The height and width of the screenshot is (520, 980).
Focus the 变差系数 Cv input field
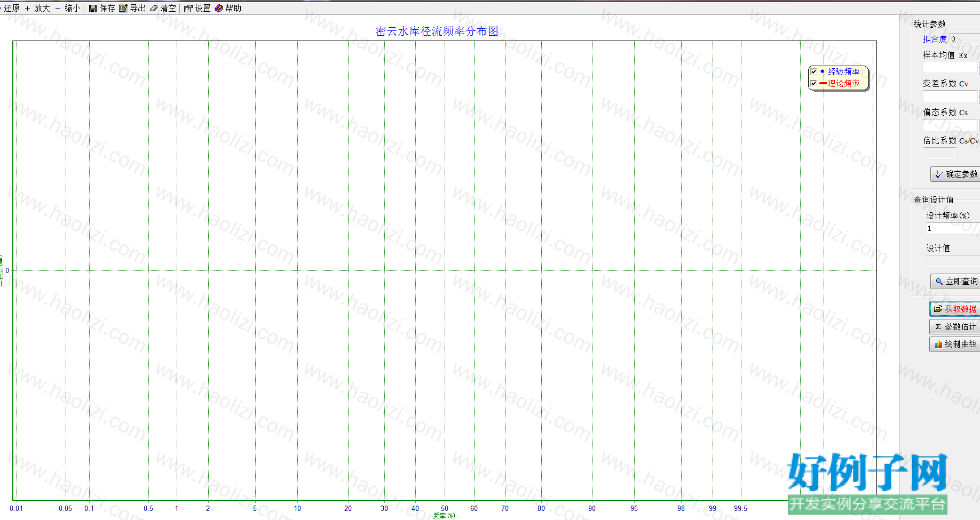coord(951,96)
